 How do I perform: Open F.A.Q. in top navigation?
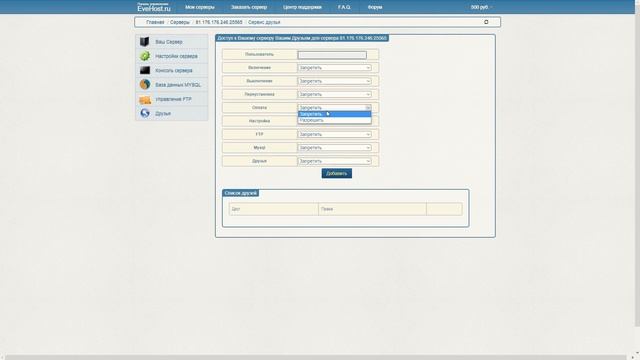coord(344,7)
